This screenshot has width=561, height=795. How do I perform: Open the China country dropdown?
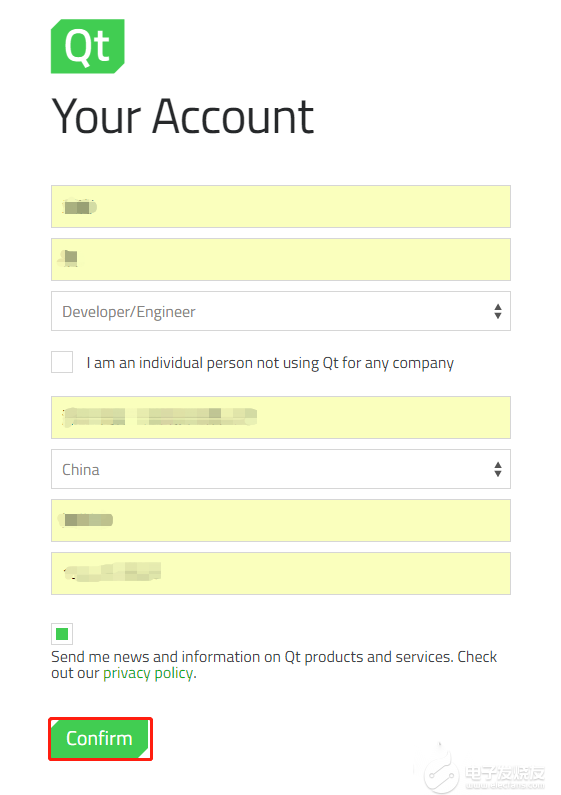(280, 469)
